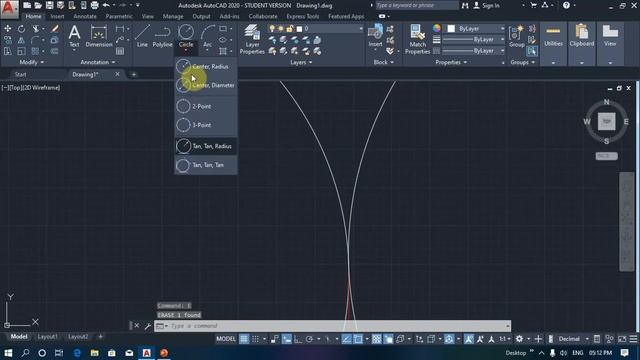Toggle polar tracking in status bar
This screenshot has height=360, width=640.
click(x=309, y=339)
